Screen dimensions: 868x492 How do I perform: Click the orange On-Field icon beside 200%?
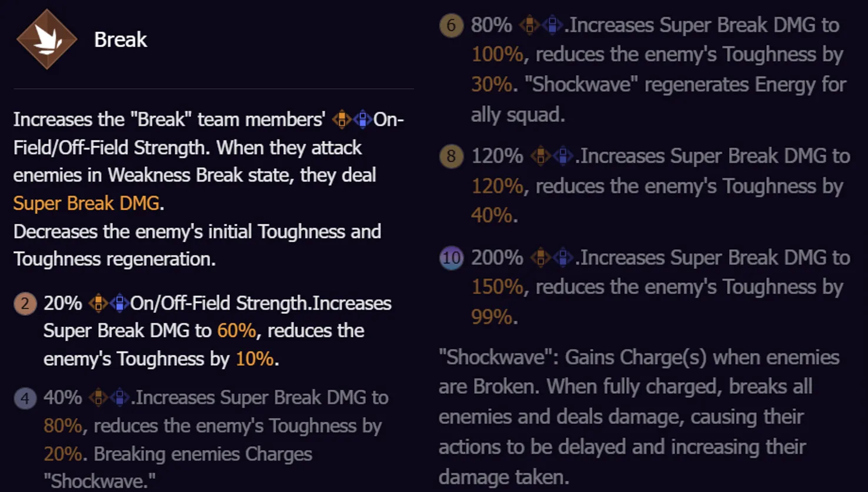tap(540, 257)
